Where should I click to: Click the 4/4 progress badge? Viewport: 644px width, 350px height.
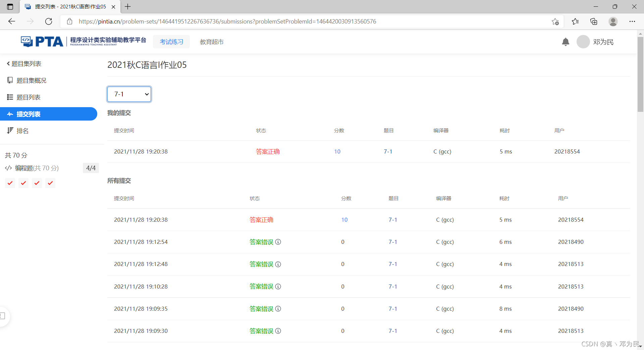tap(91, 168)
